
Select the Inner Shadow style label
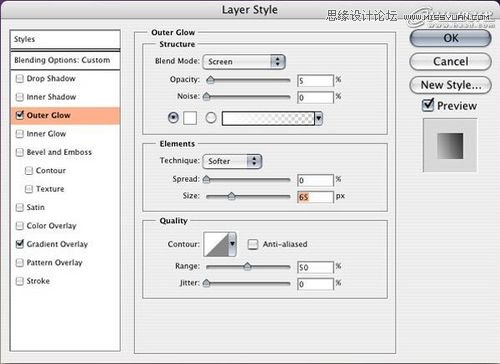[x=51, y=97]
